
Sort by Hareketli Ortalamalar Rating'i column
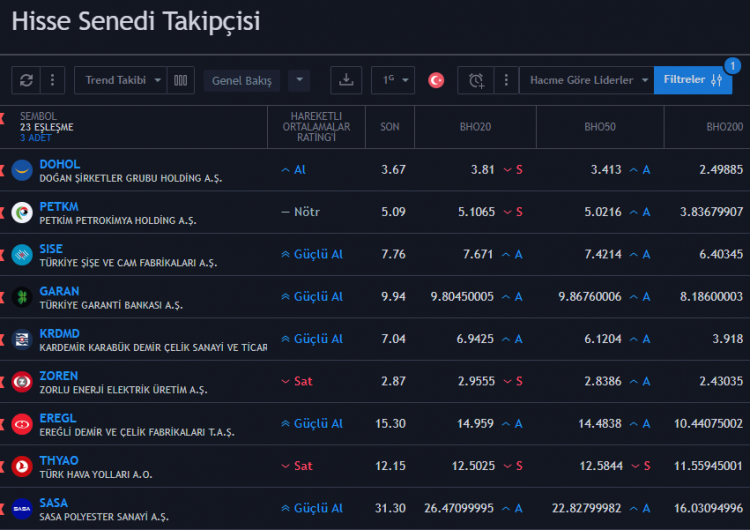click(x=316, y=127)
